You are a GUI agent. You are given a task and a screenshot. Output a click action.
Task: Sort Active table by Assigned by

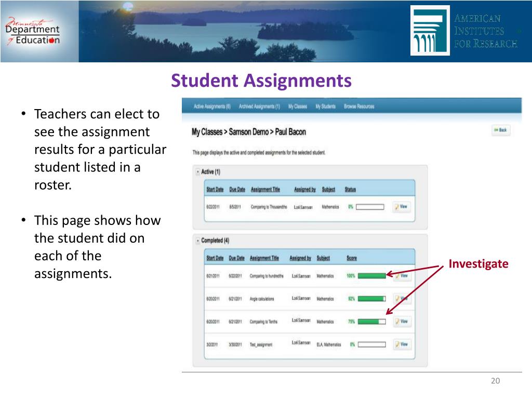point(304,190)
